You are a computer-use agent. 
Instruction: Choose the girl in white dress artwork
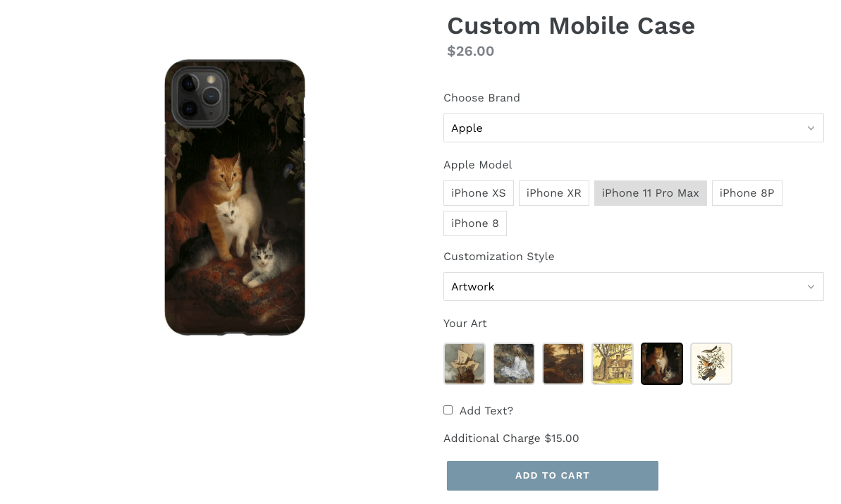514,364
